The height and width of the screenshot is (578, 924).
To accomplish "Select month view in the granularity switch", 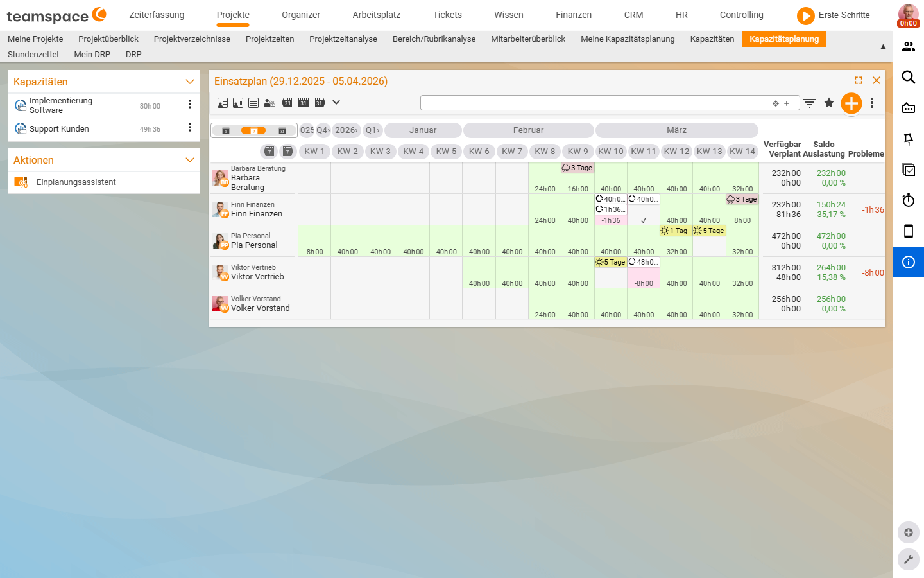I will click(282, 130).
